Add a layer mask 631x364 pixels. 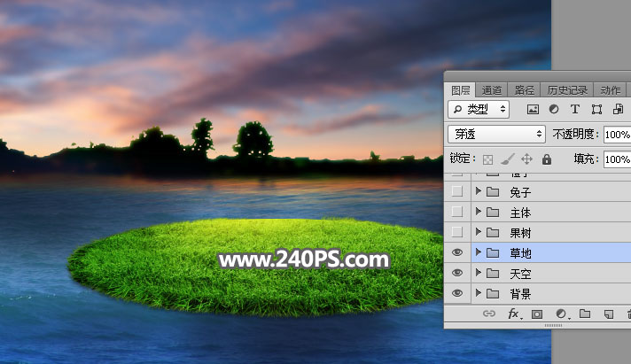[537, 314]
